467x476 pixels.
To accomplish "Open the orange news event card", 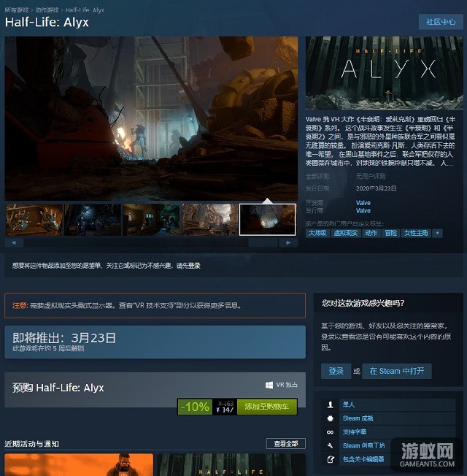I will tap(79, 465).
